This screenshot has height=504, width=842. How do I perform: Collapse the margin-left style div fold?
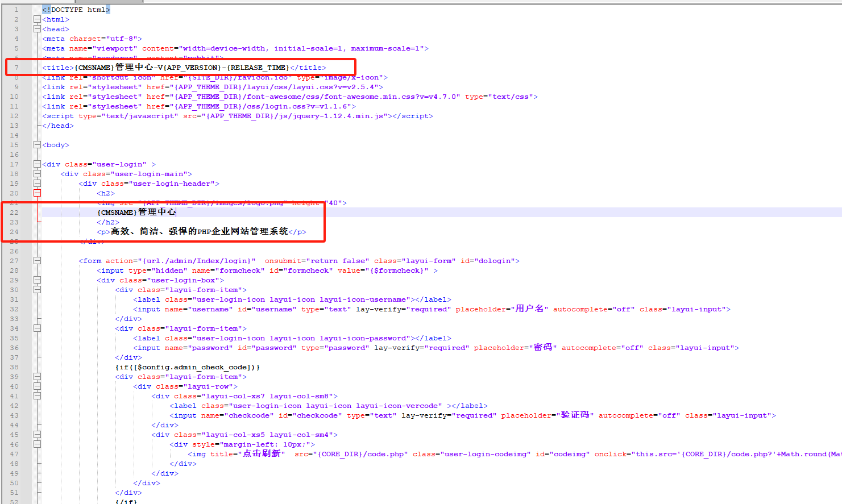[x=37, y=444]
